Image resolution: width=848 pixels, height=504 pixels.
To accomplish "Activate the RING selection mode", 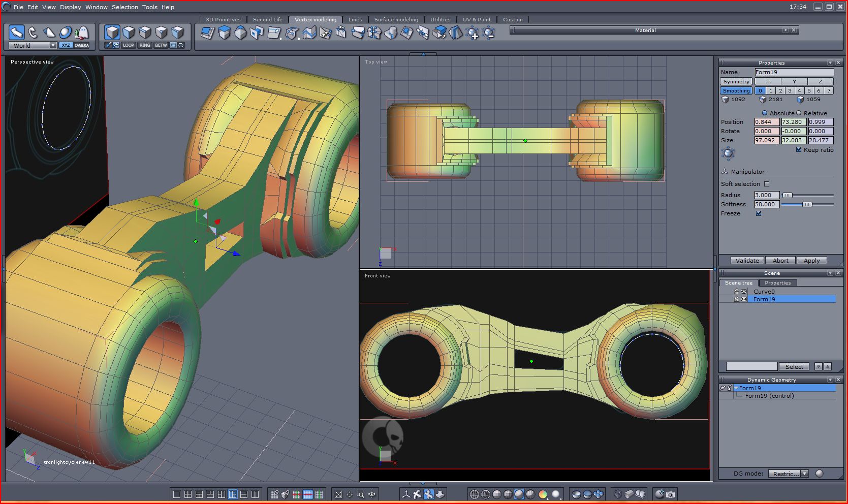I will click(145, 45).
